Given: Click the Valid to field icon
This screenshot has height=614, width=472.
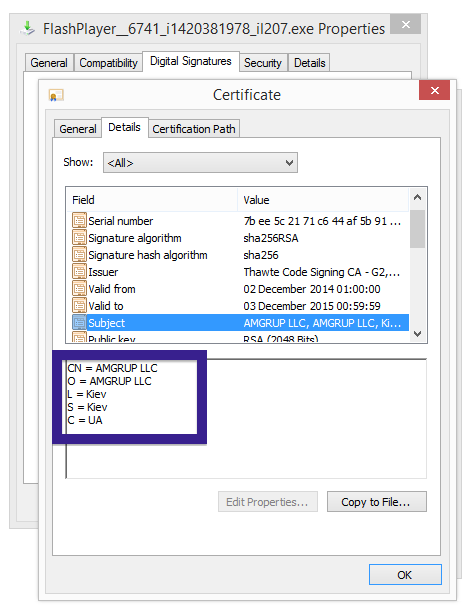Looking at the screenshot, I should [x=79, y=306].
